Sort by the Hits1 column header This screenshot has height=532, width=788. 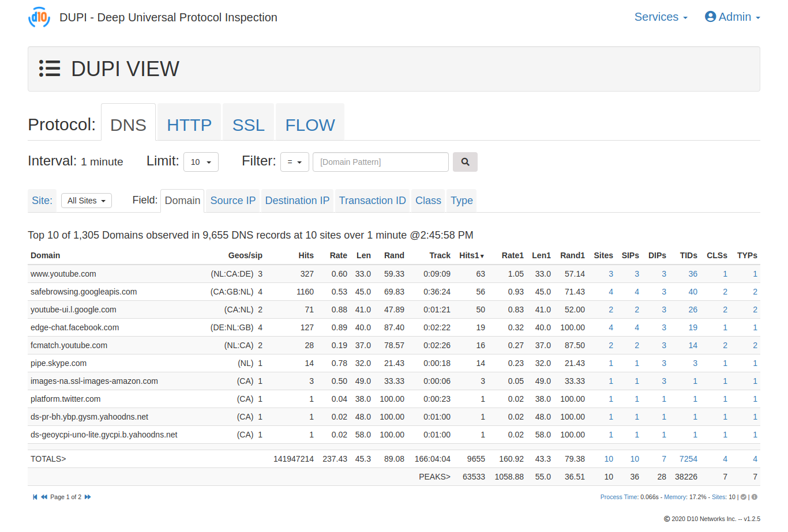pyautogui.click(x=471, y=255)
